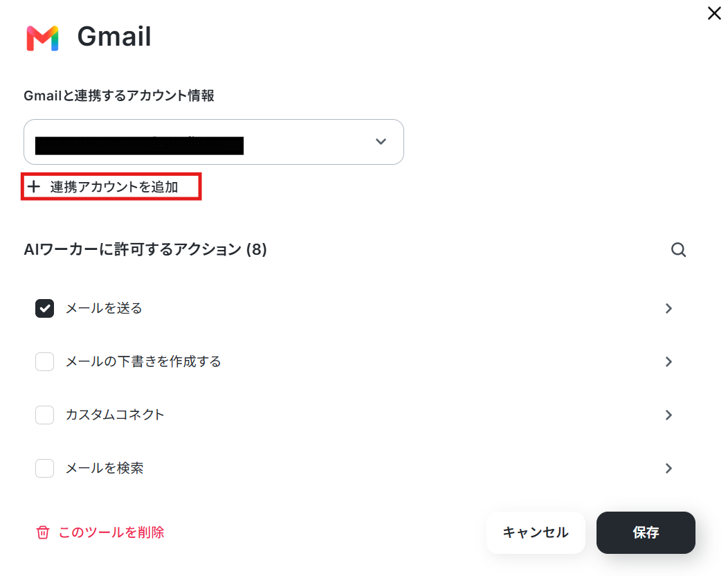Open the action search magnifier icon

point(678,250)
